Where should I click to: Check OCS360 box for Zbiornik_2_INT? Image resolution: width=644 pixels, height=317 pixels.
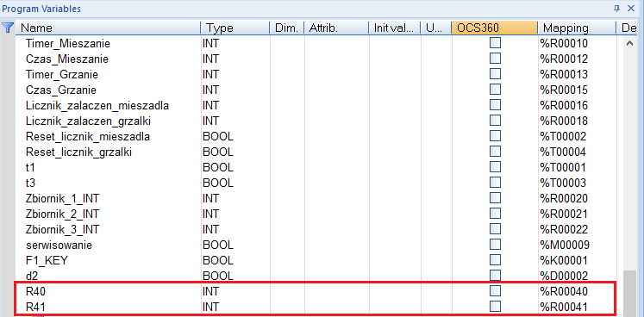click(496, 213)
